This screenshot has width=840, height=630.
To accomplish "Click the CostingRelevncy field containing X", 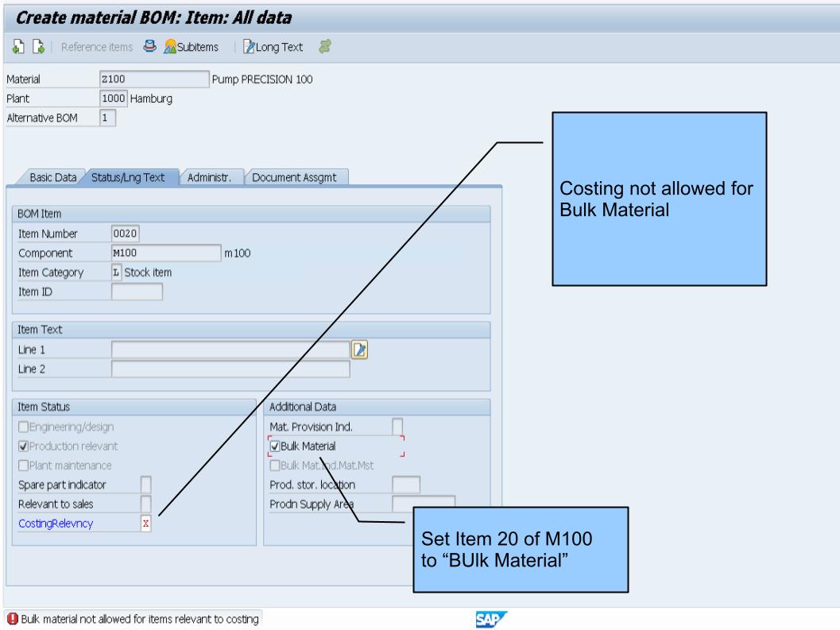I will pyautogui.click(x=145, y=524).
